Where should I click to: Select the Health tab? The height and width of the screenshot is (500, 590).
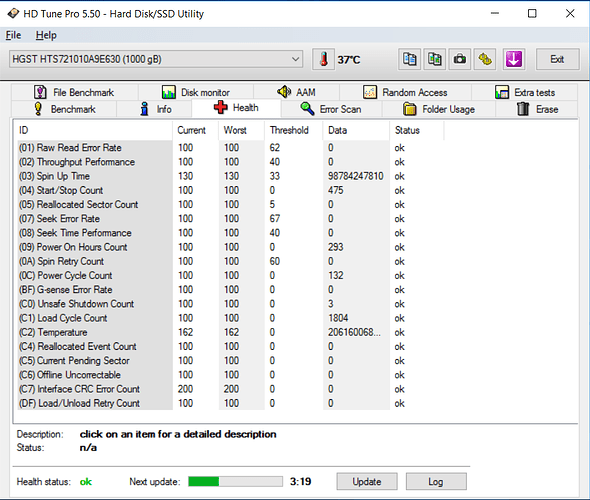[236, 108]
